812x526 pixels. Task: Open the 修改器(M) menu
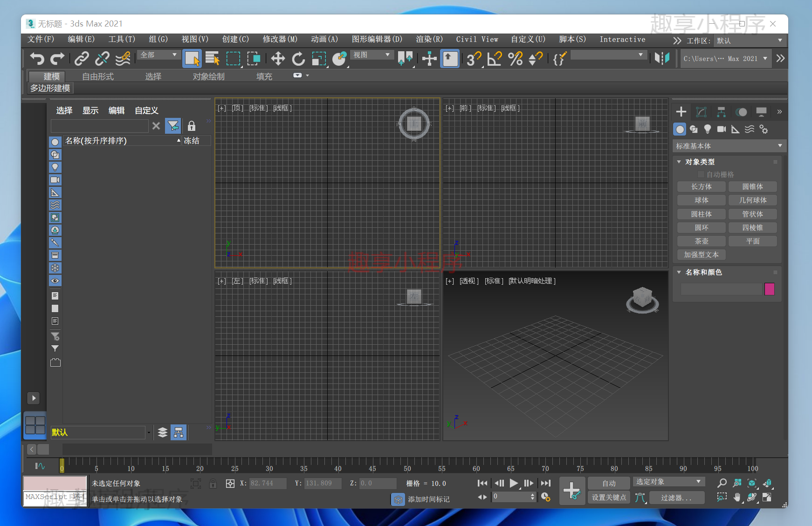coord(280,39)
